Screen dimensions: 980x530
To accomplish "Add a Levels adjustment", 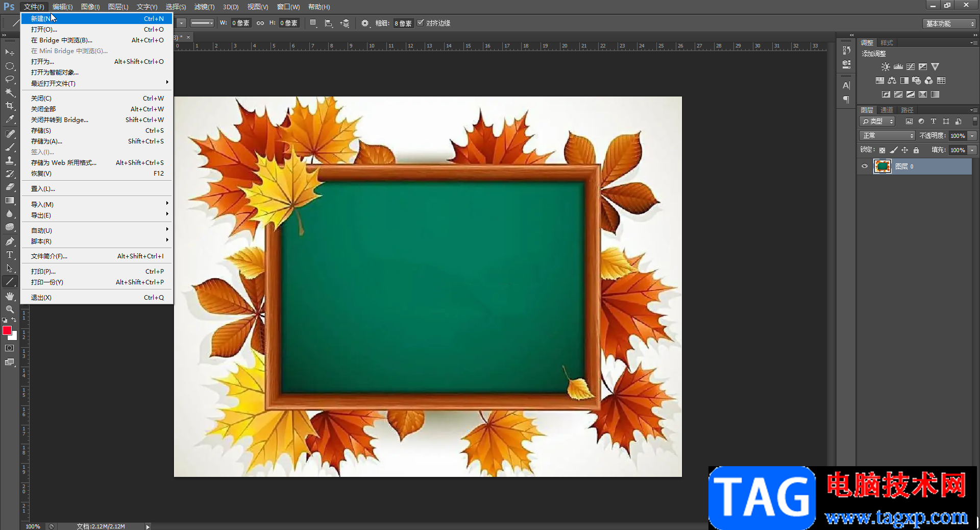I will coord(898,67).
